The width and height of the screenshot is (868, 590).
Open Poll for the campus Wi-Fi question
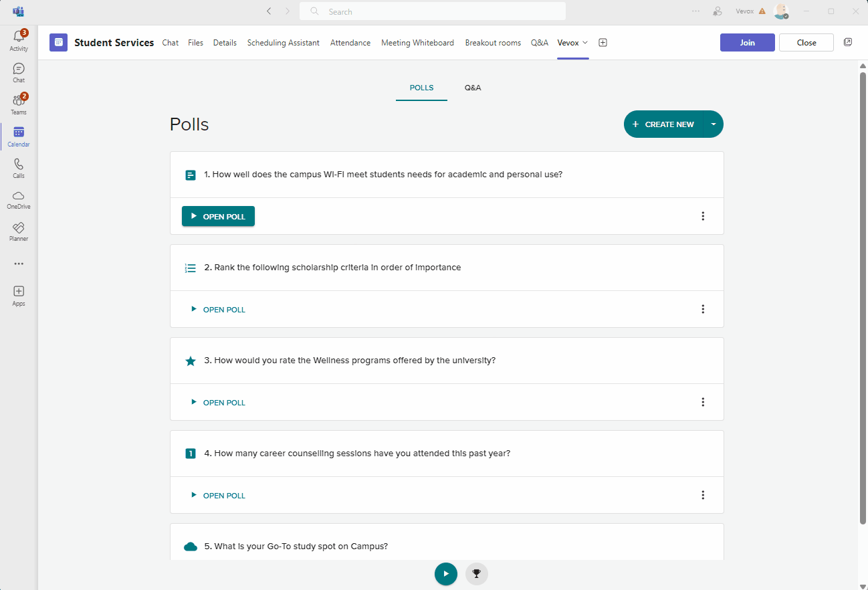[x=218, y=216]
